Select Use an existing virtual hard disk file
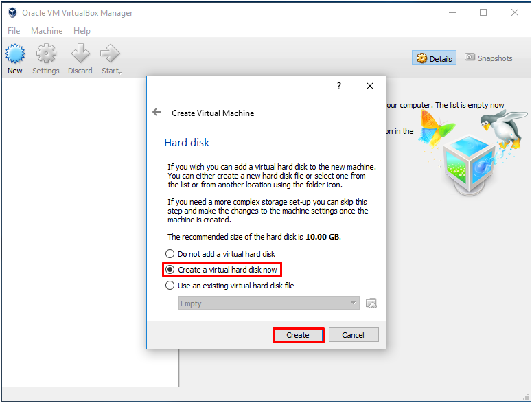Viewport: 532px width, 403px height. click(170, 286)
